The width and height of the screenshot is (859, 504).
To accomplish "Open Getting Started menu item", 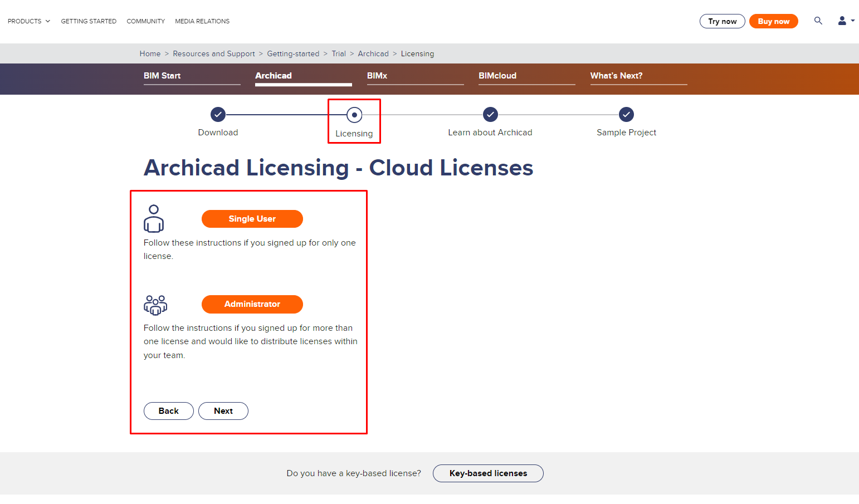I will 89,21.
